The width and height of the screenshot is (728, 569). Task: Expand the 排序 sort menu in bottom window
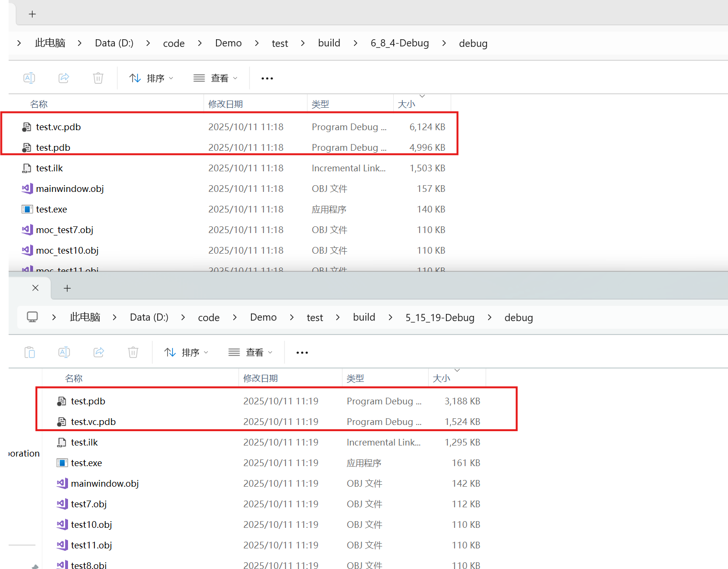(x=186, y=352)
